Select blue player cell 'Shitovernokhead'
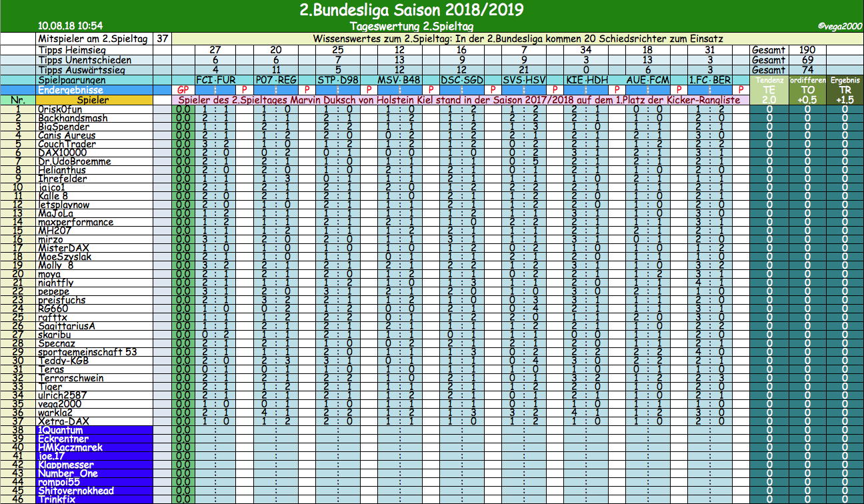Viewport: 864px width, 504px height. pyautogui.click(x=94, y=491)
